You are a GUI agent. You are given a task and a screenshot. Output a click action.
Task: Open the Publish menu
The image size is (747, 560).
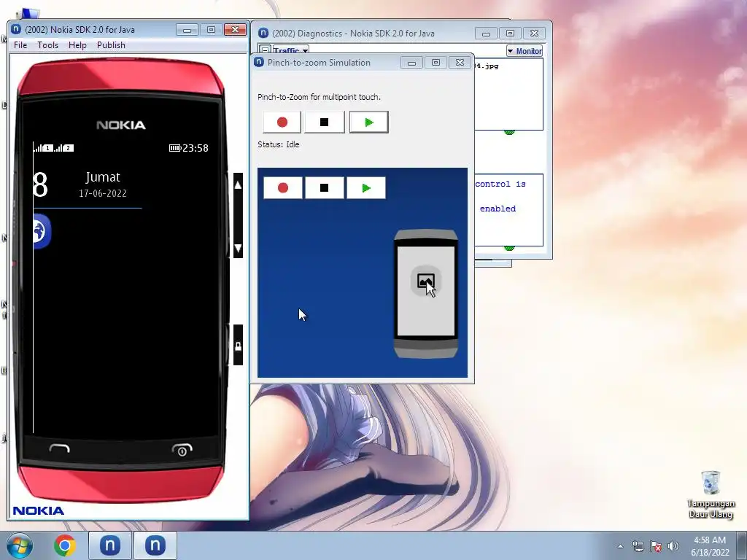tap(111, 44)
